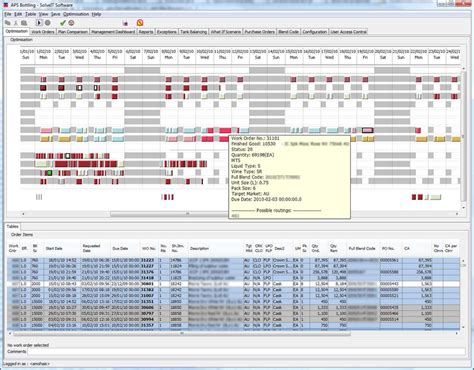Viewport: 474px width, 370px height.
Task: Select table row with WO No. 31227
Action: click(x=233, y=266)
